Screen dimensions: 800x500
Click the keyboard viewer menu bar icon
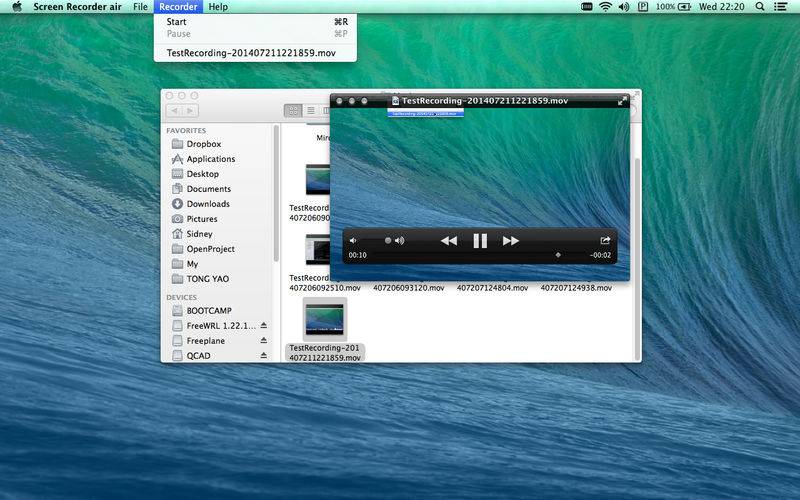[x=587, y=7]
